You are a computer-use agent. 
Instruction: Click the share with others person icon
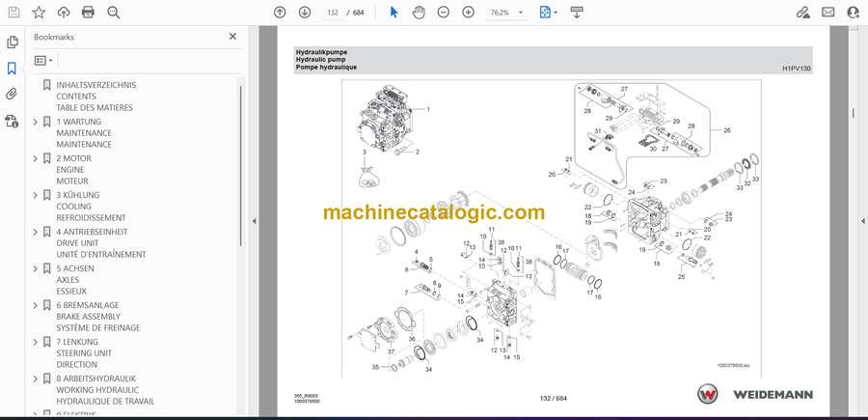[x=853, y=13]
